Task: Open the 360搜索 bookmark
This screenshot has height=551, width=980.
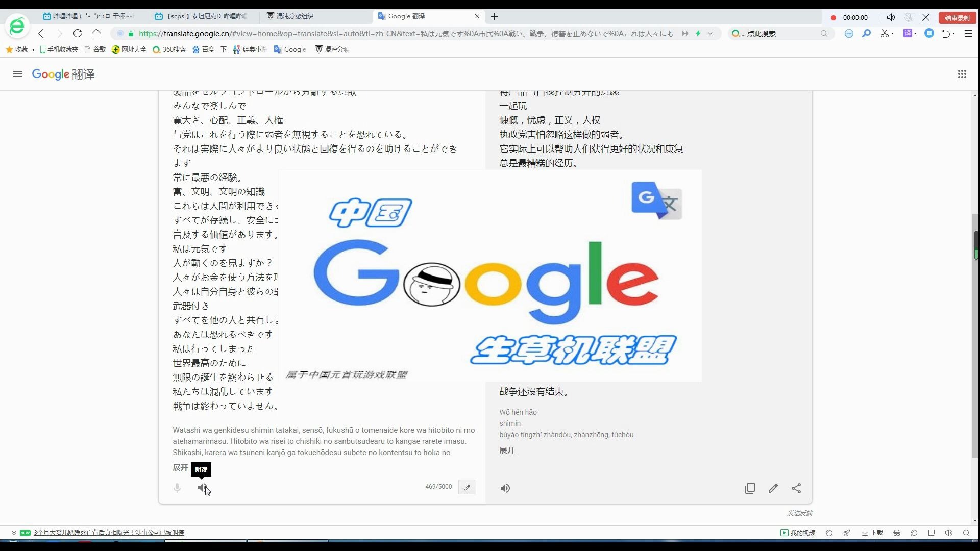Action: 169,49
